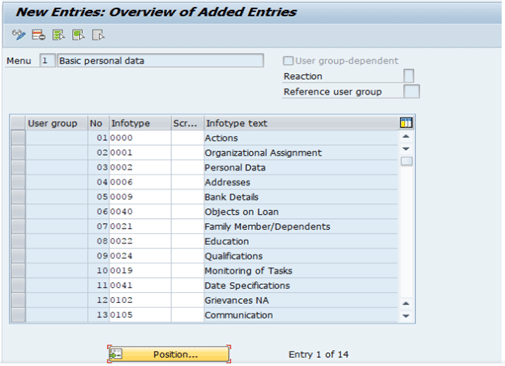Click infotype cell 0021

(140, 226)
